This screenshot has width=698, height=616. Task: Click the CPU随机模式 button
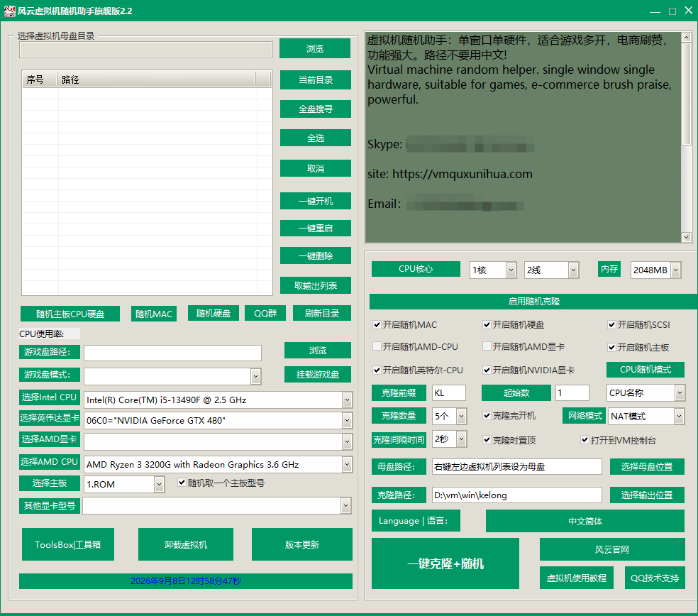click(x=646, y=369)
